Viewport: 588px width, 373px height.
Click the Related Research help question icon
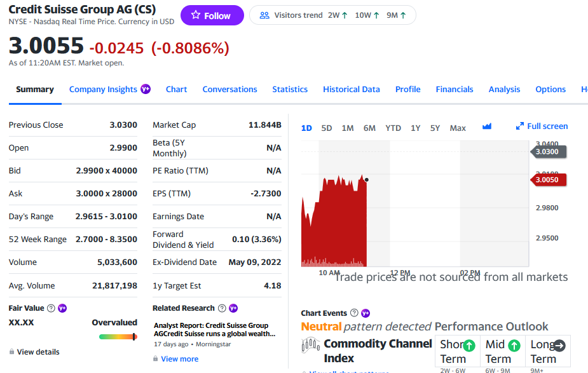click(x=222, y=308)
